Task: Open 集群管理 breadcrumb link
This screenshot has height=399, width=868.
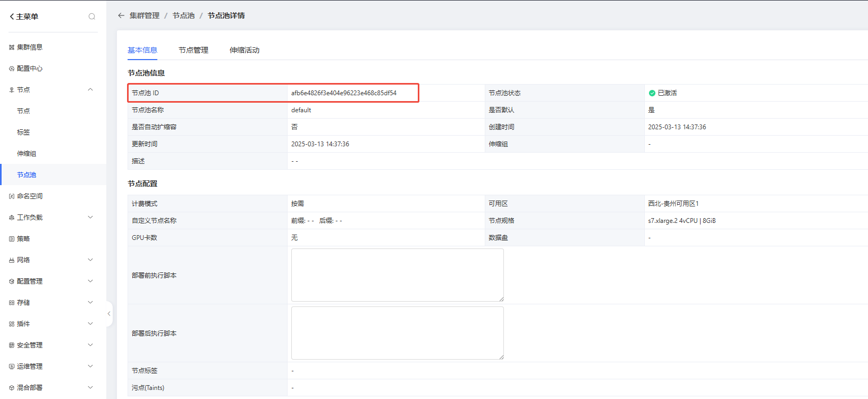Action: [x=145, y=15]
